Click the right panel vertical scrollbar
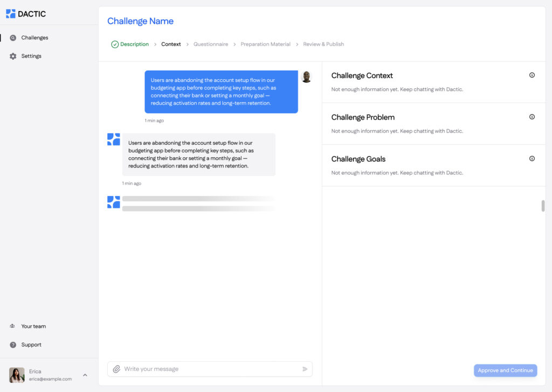552x392 pixels. click(543, 206)
